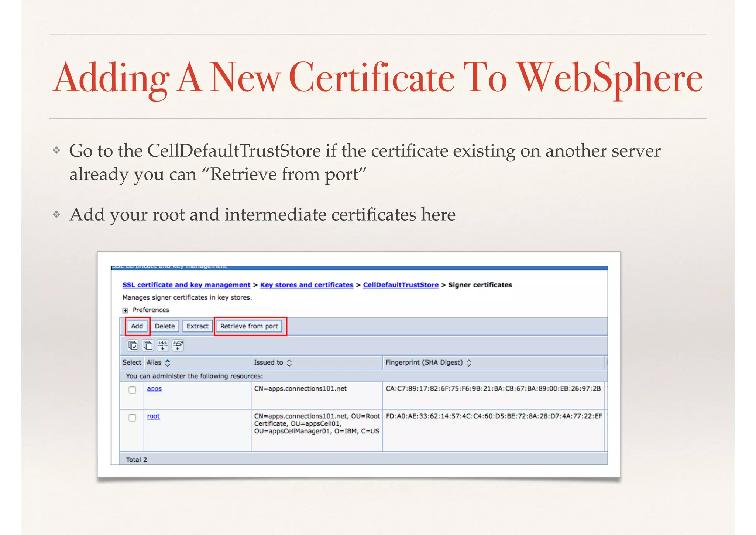
Task: Click root certificate Issued to details
Action: point(317,423)
